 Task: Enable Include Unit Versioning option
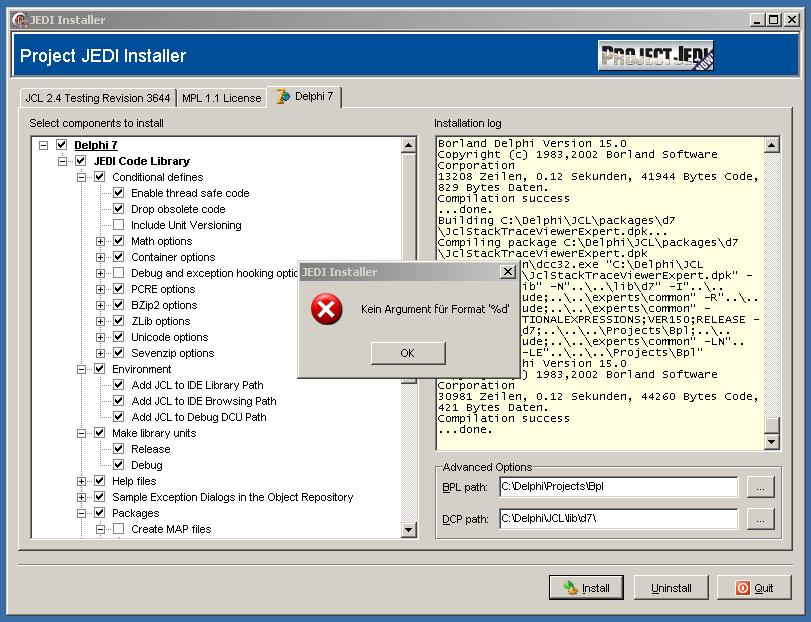(x=118, y=225)
